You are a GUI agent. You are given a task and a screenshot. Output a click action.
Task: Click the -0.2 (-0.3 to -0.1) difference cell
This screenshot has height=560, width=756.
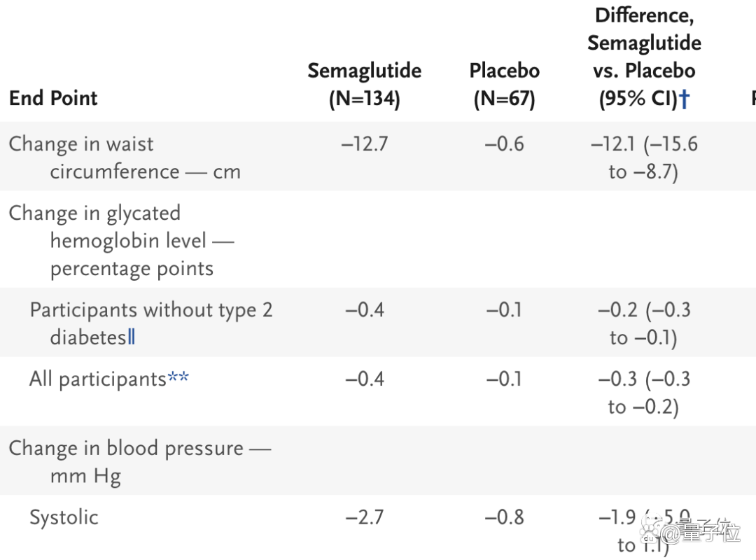click(644, 323)
